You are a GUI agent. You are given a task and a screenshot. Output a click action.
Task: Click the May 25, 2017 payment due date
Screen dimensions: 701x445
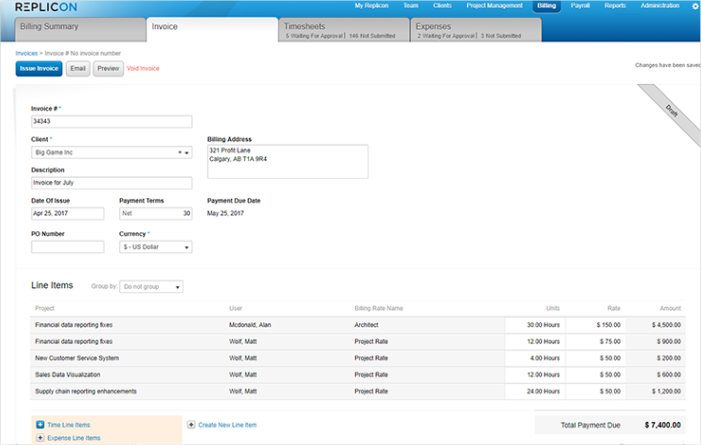click(225, 213)
